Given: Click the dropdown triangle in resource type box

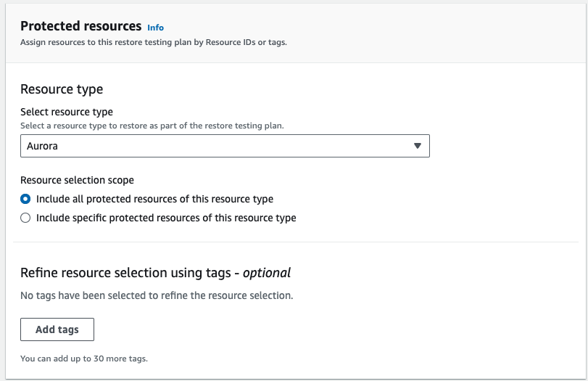Looking at the screenshot, I should [x=418, y=146].
